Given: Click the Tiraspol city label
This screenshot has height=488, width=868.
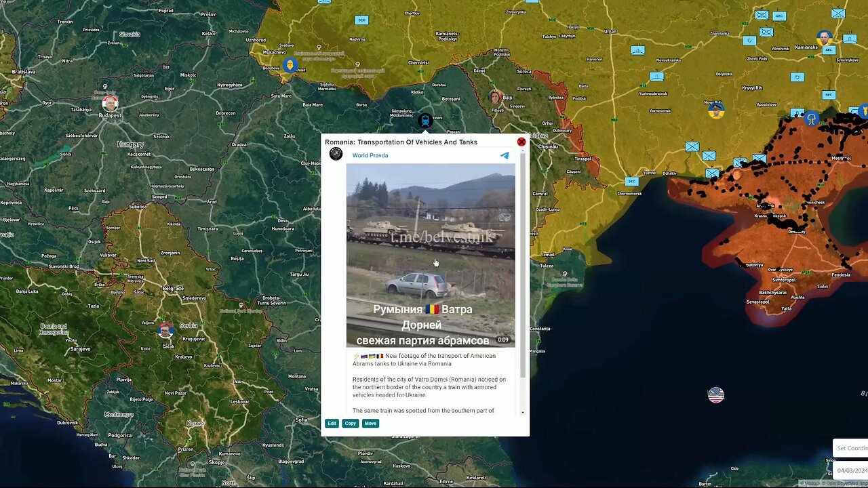Looking at the screenshot, I should point(583,159).
